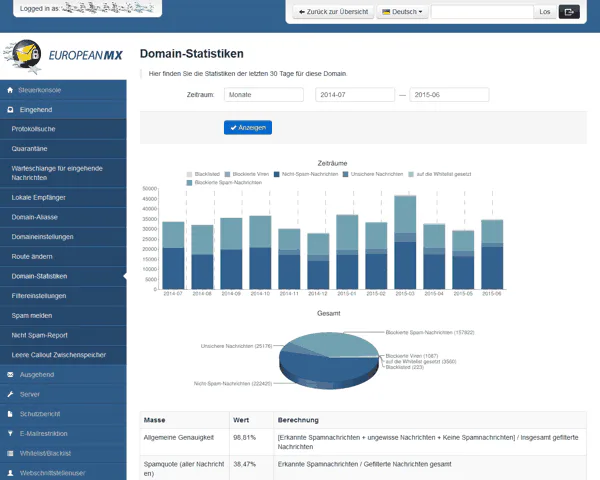Expand the Webschnittstellenuser menu section
This screenshot has width=600, height=480.
(63, 473)
